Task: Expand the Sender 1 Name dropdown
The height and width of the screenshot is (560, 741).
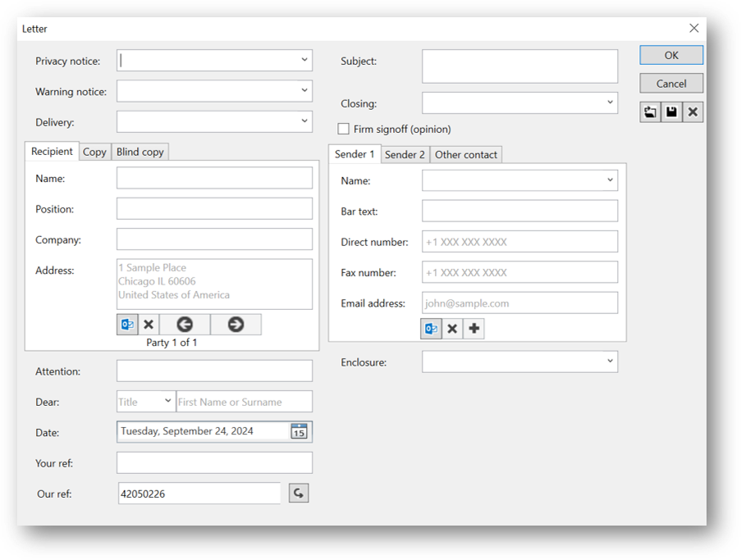Action: (610, 180)
